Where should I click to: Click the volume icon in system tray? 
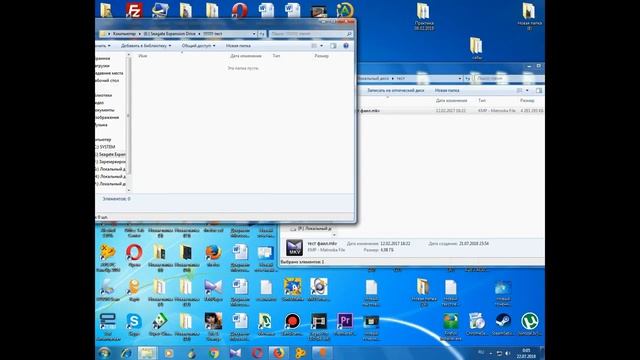coord(508,353)
